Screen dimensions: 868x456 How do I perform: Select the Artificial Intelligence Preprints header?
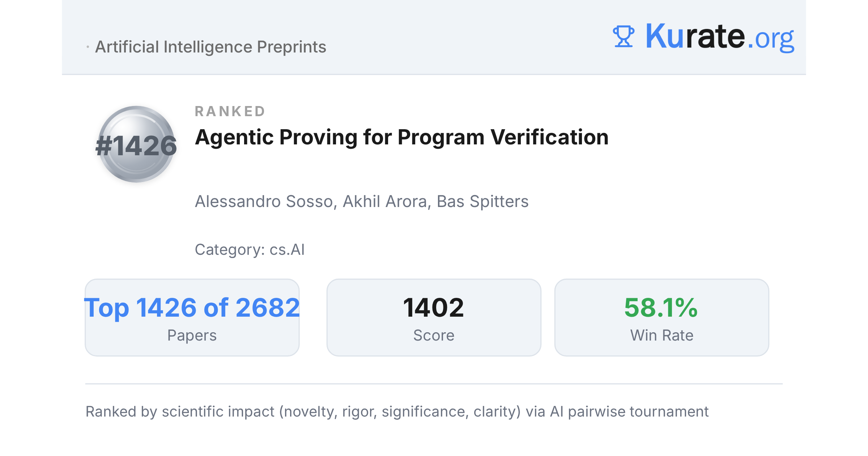(210, 47)
